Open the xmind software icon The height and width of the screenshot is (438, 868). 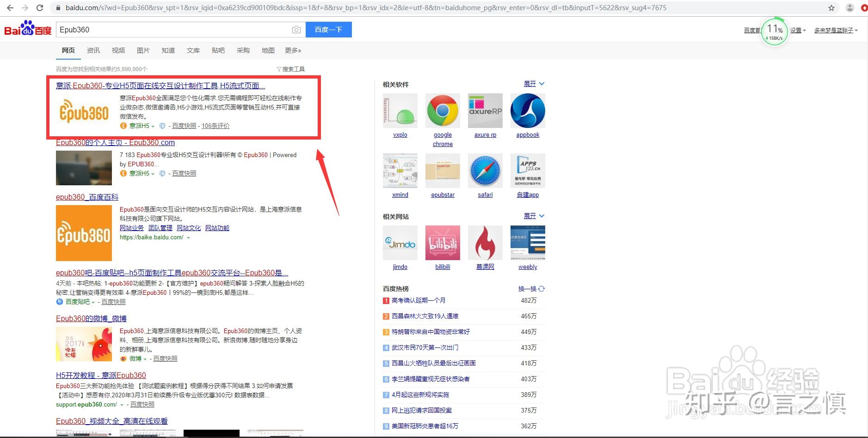coord(400,170)
